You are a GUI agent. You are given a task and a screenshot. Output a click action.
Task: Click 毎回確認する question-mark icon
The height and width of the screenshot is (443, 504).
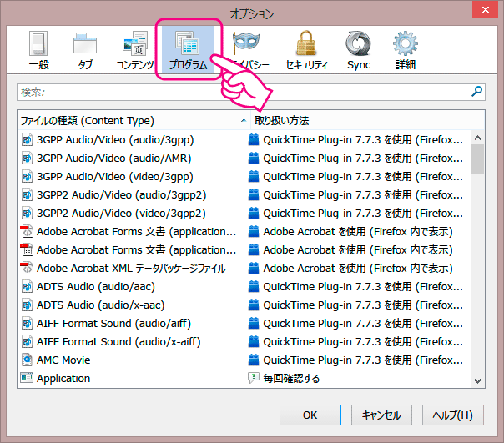(x=254, y=378)
